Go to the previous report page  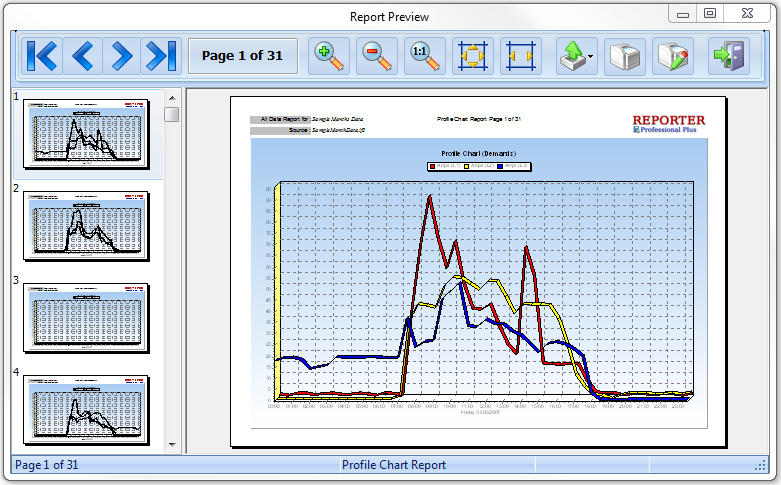[83, 56]
